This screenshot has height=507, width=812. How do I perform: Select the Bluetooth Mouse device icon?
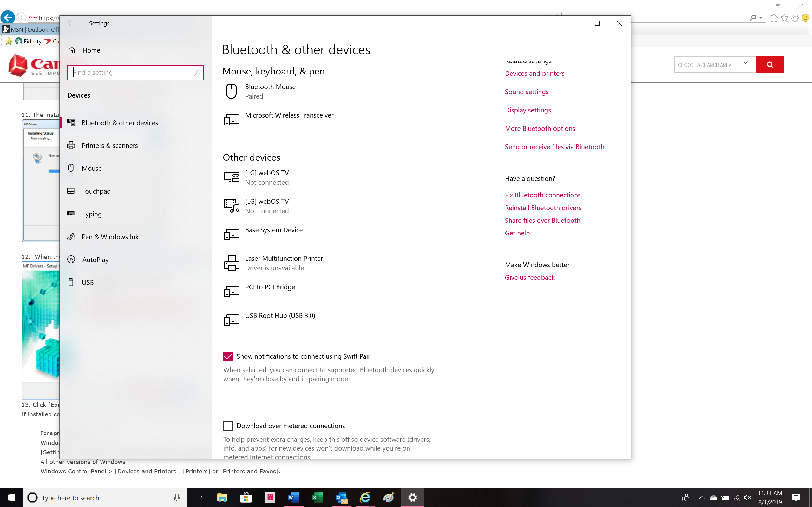tap(231, 91)
